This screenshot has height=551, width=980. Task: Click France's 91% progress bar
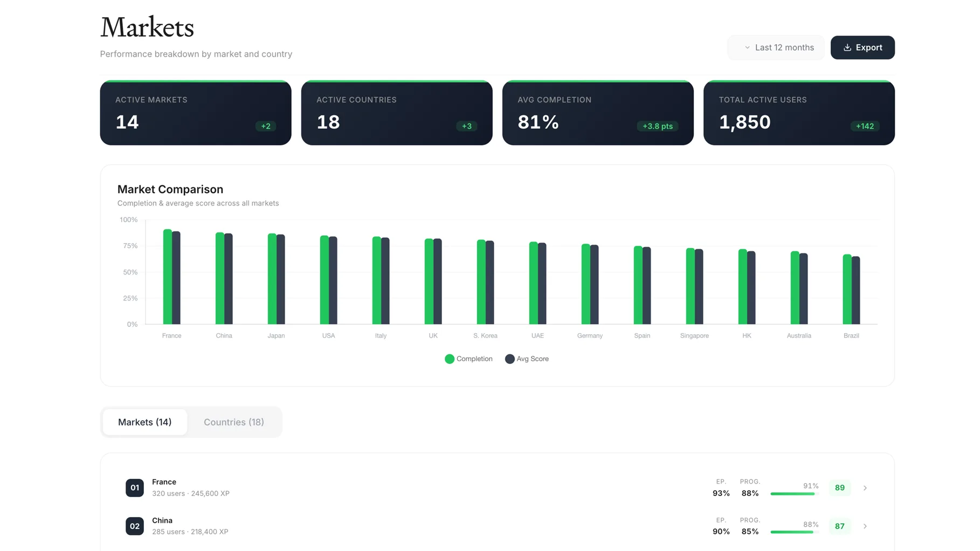(794, 493)
